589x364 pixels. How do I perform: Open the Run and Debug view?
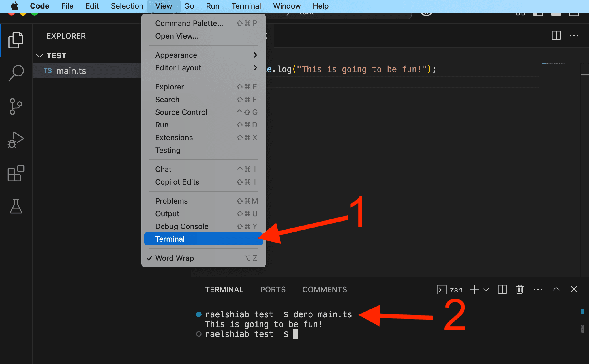(16, 140)
